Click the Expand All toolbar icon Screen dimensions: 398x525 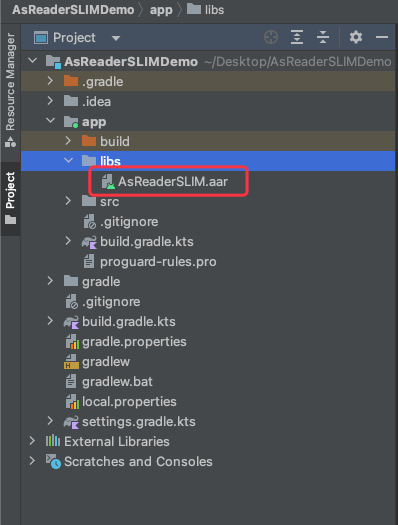click(x=297, y=37)
